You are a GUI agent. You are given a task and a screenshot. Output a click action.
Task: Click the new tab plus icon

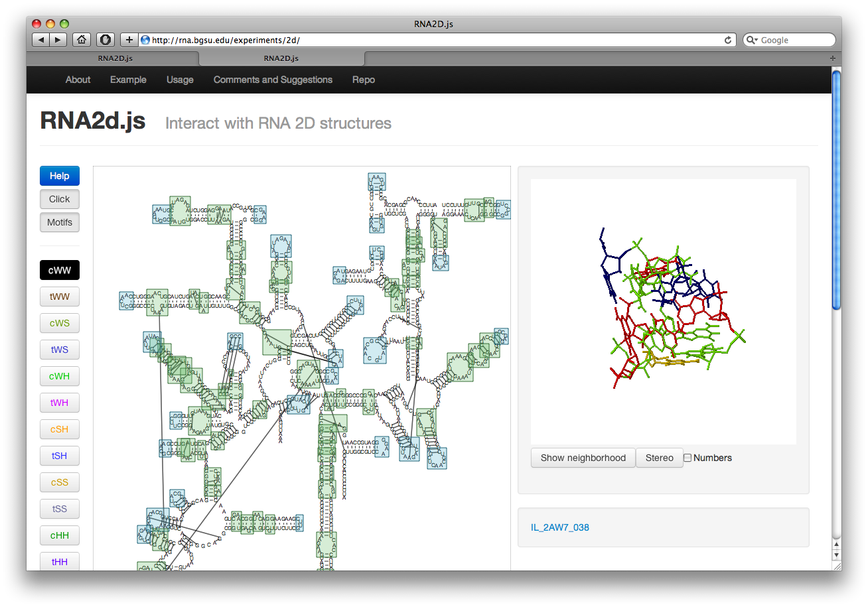pos(833,58)
